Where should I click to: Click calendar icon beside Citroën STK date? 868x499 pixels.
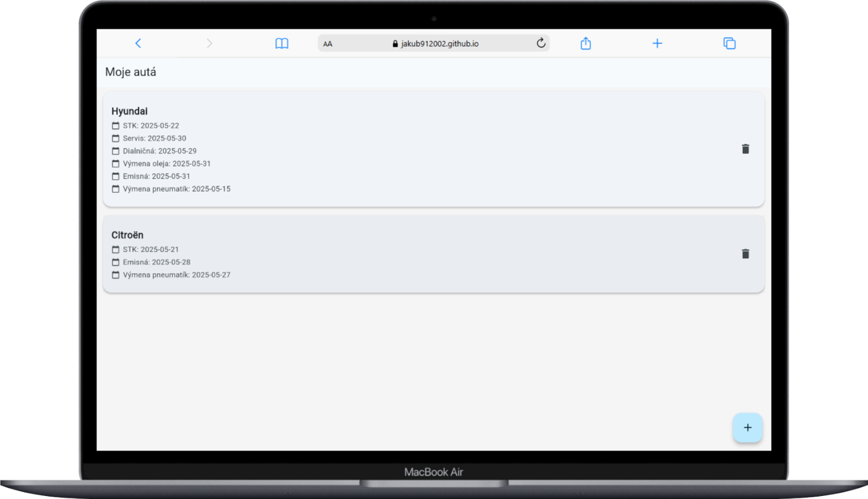(116, 249)
